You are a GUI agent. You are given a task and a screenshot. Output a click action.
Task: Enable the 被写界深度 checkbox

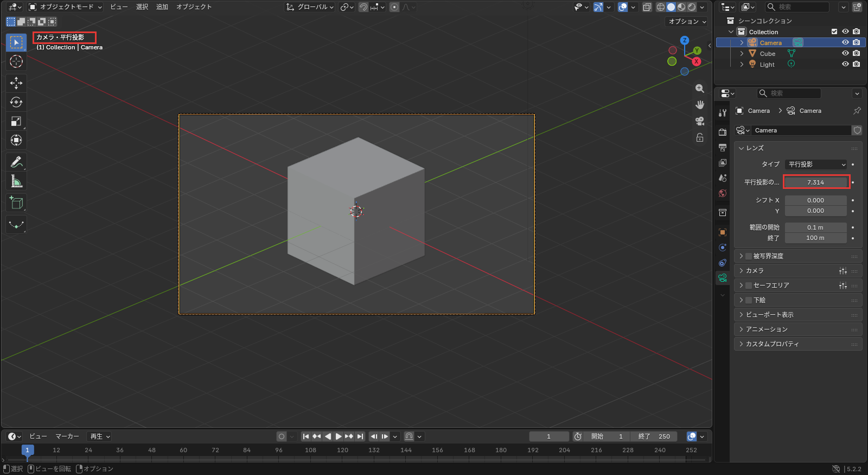coord(749,256)
